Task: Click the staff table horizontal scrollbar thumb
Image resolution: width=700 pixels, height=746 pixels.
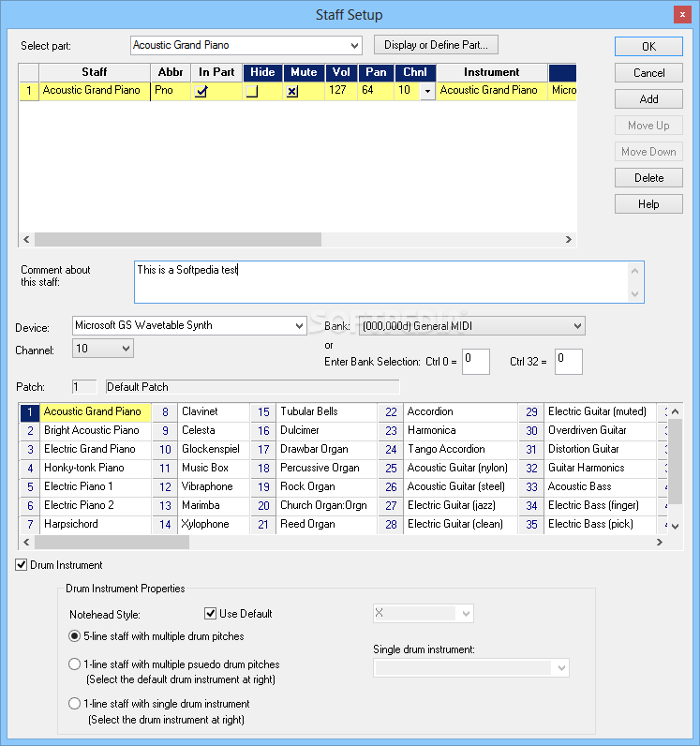Action: click(178, 239)
